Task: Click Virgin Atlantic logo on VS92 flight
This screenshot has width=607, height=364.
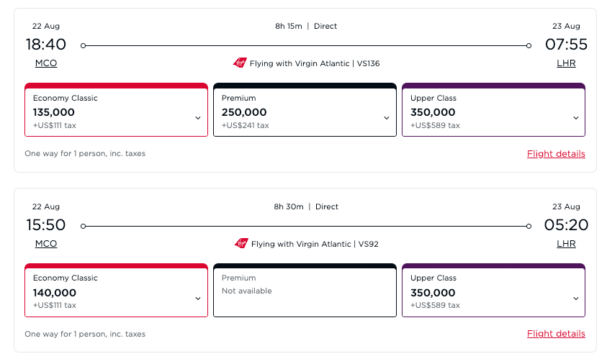Action: [x=241, y=244]
